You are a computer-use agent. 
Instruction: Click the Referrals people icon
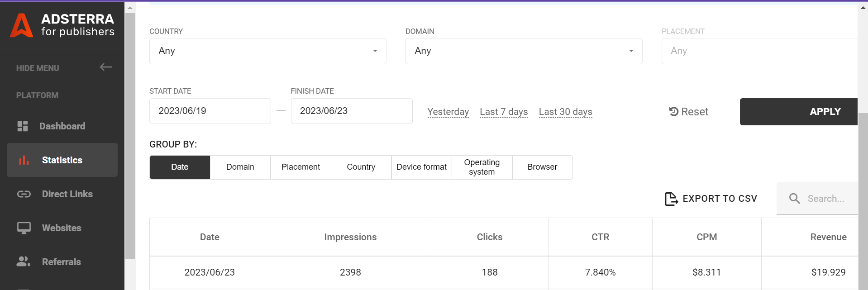[x=23, y=261]
